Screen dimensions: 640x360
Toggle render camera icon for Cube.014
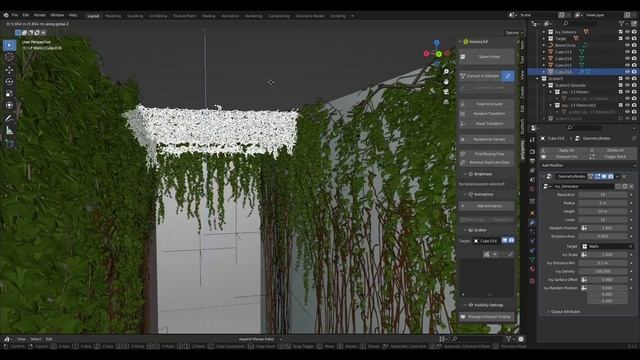pos(634,58)
